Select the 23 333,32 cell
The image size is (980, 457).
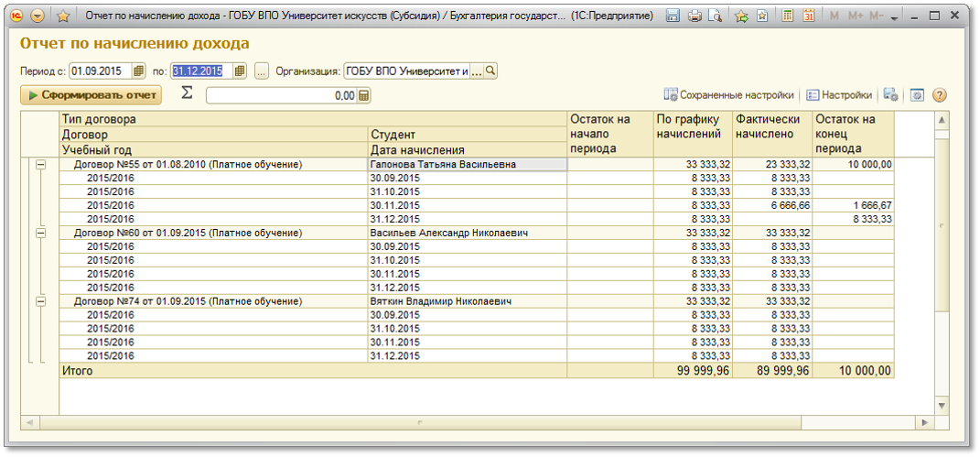pos(773,165)
